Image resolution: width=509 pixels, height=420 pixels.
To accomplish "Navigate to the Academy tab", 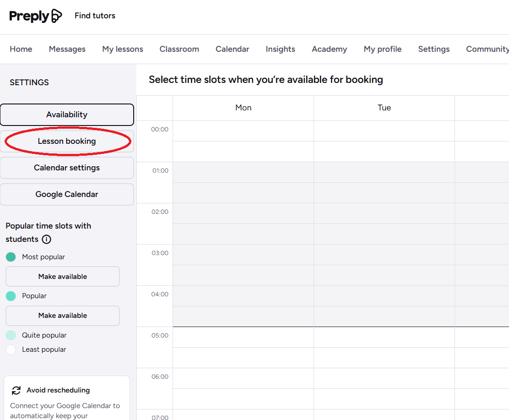I will pos(329,49).
